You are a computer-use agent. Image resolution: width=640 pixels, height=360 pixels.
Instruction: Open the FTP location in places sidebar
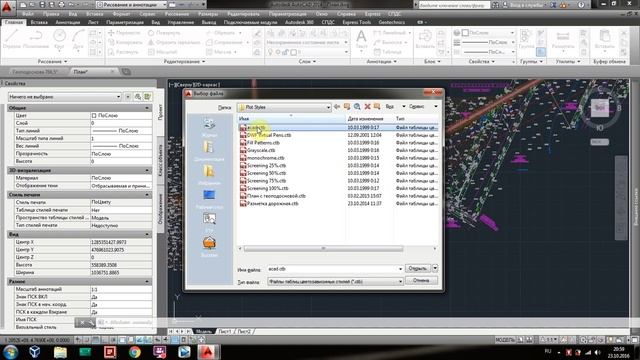coord(209,223)
